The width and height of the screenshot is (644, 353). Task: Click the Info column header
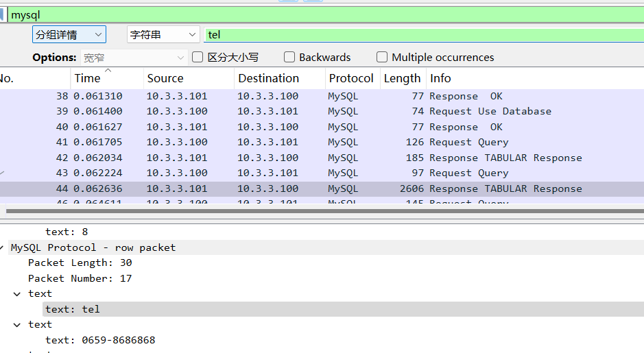440,79
